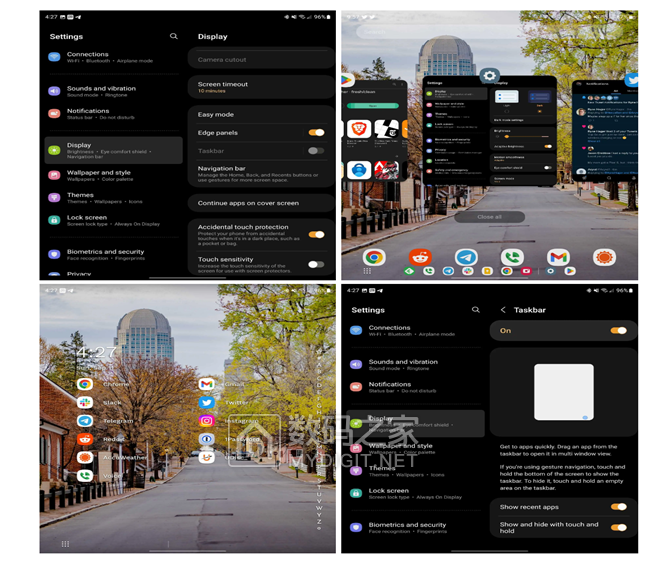
Task: Enable the Taskbar switch in Display settings
Action: [x=317, y=151]
